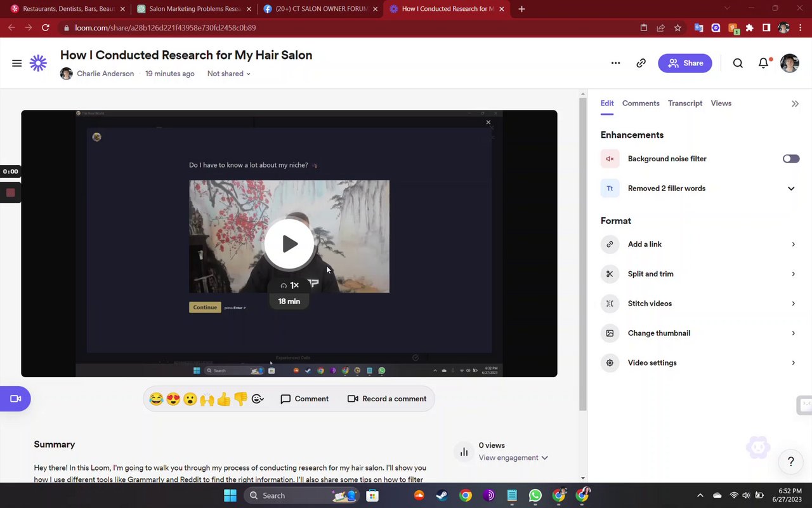Screen dimensions: 812x508
Task: Open the Loom hamburger menu
Action: [17, 63]
